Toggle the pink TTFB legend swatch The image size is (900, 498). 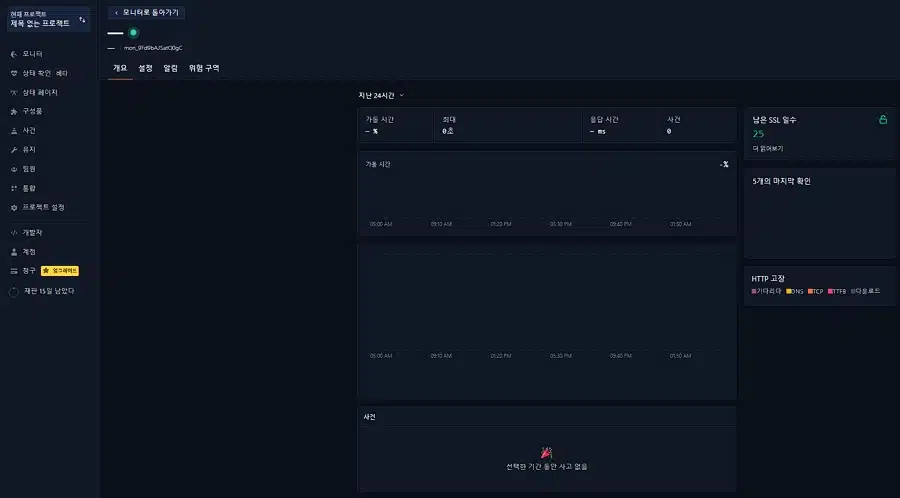click(x=830, y=291)
